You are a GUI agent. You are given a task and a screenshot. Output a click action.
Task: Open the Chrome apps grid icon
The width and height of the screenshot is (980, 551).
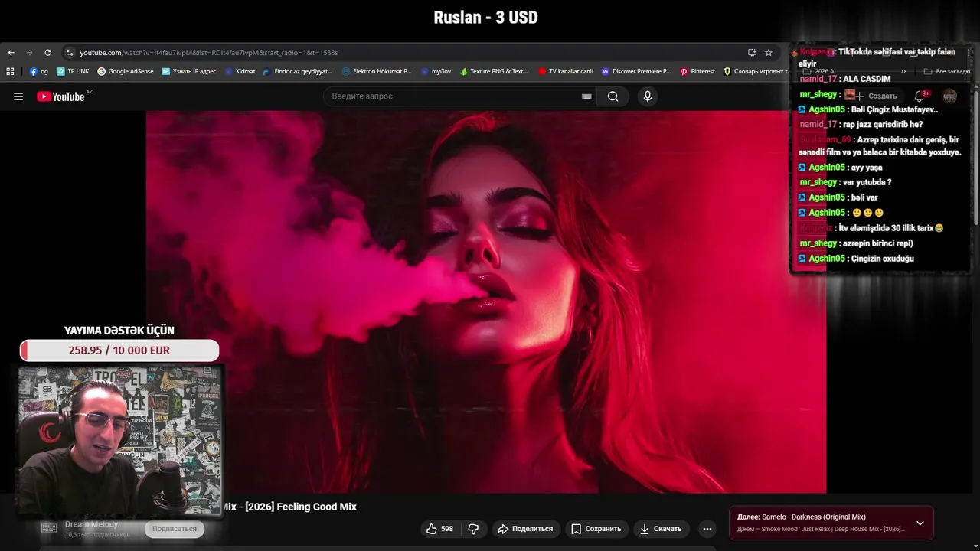[10, 71]
